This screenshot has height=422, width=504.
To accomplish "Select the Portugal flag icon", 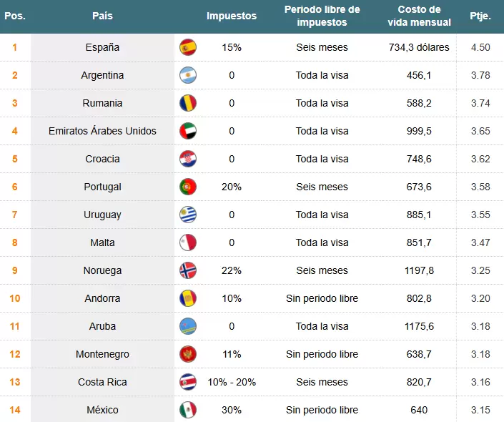I will [x=188, y=187].
